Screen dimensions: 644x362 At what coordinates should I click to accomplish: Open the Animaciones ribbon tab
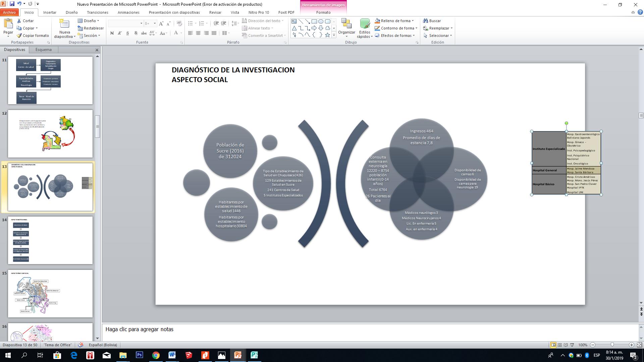128,12
